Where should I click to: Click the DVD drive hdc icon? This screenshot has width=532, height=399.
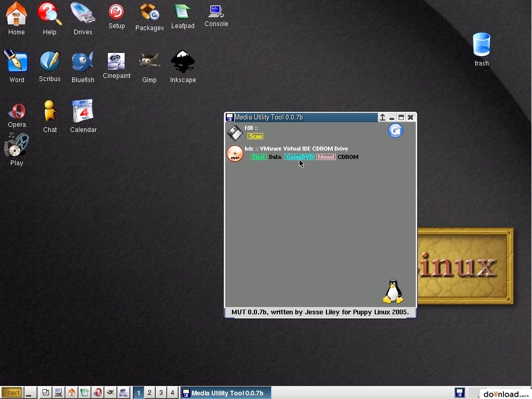coord(235,153)
